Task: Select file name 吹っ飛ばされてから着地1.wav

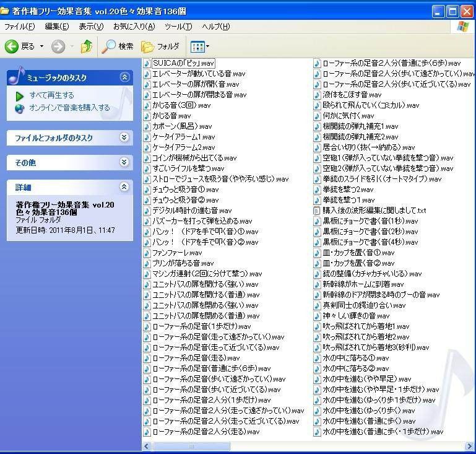Action: pyautogui.click(x=366, y=326)
